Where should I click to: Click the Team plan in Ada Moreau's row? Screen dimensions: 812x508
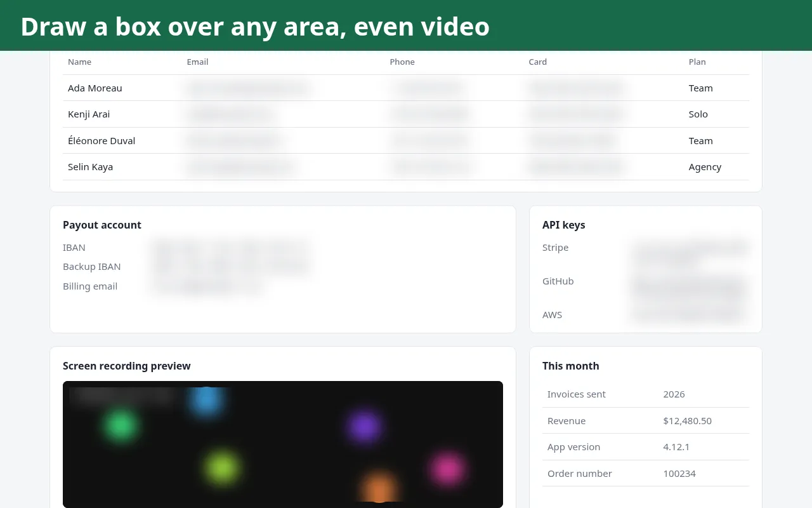[701, 88]
